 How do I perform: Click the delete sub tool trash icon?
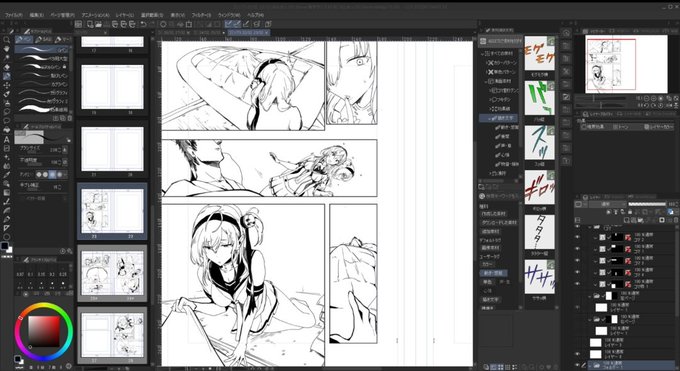(70, 118)
